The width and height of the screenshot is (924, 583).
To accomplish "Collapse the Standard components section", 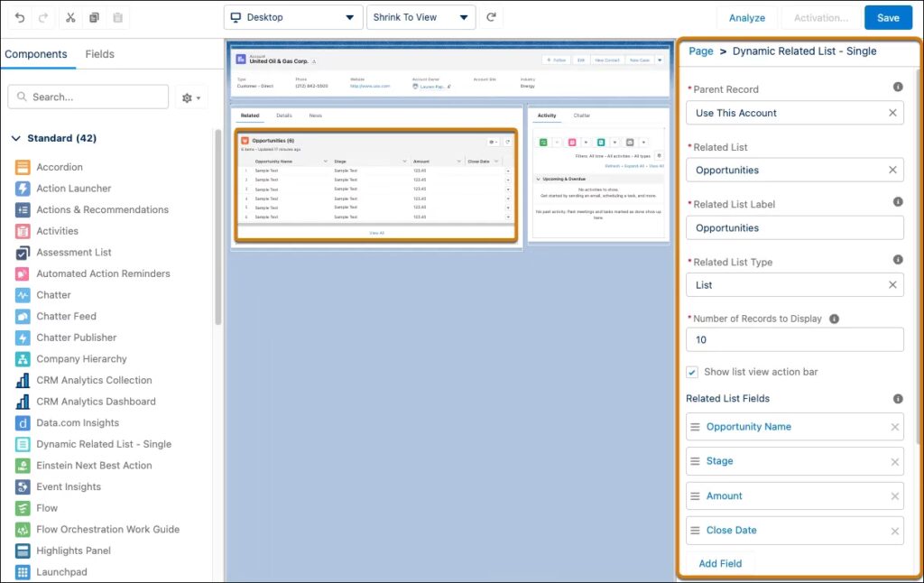I will tap(15, 138).
